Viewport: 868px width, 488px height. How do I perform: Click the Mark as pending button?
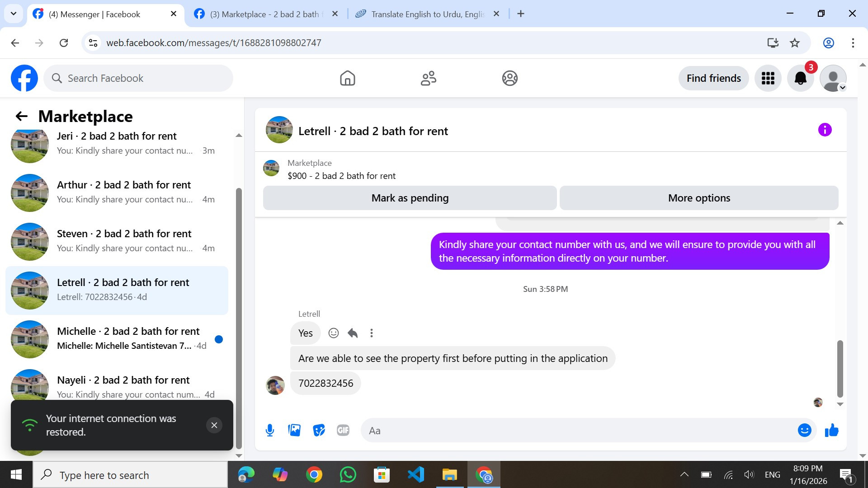click(410, 198)
